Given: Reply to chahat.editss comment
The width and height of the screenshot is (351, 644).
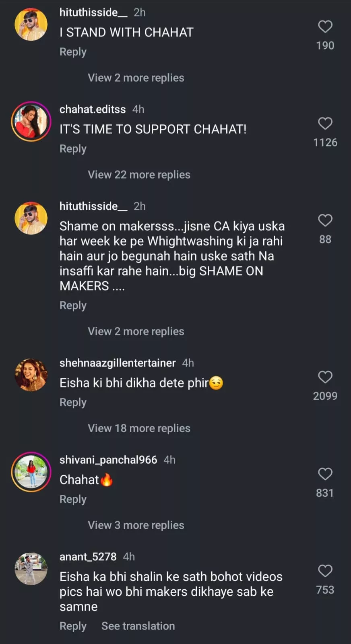Looking at the screenshot, I should (x=73, y=149).
